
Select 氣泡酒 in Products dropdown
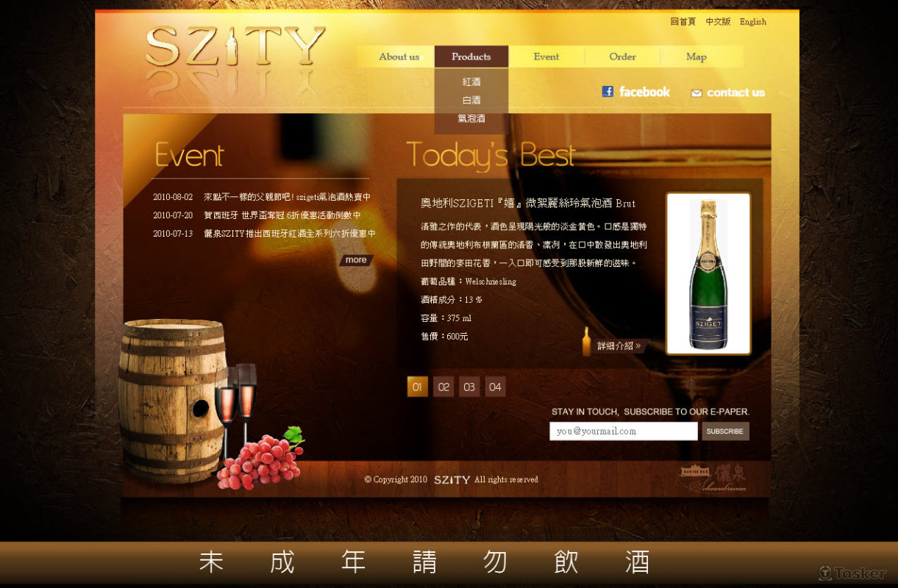point(471,118)
